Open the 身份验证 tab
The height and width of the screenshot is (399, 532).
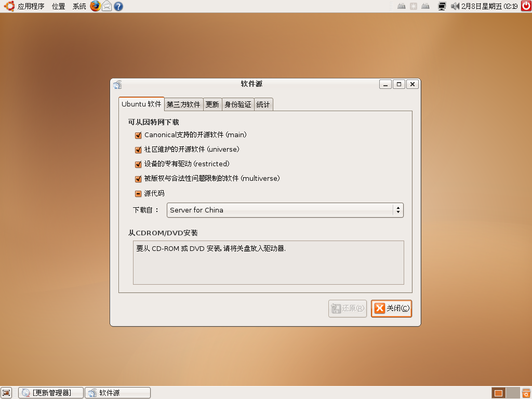[238, 104]
